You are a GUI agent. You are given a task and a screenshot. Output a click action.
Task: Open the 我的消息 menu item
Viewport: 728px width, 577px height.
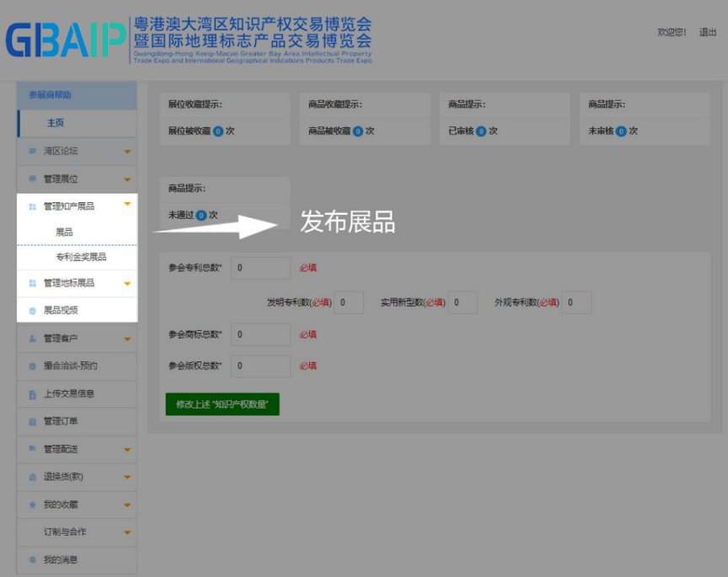click(x=77, y=560)
